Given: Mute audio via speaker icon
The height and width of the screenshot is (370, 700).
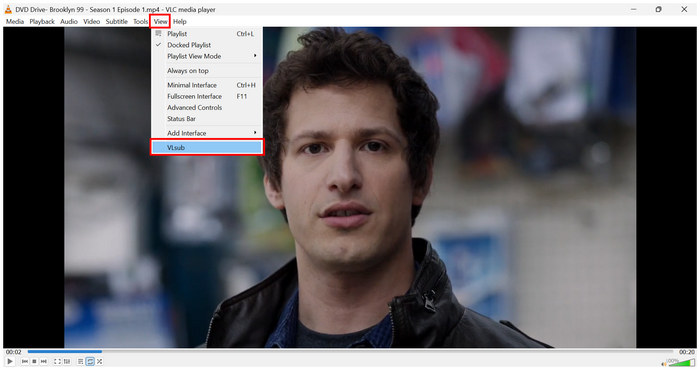Looking at the screenshot, I should pyautogui.click(x=663, y=364).
